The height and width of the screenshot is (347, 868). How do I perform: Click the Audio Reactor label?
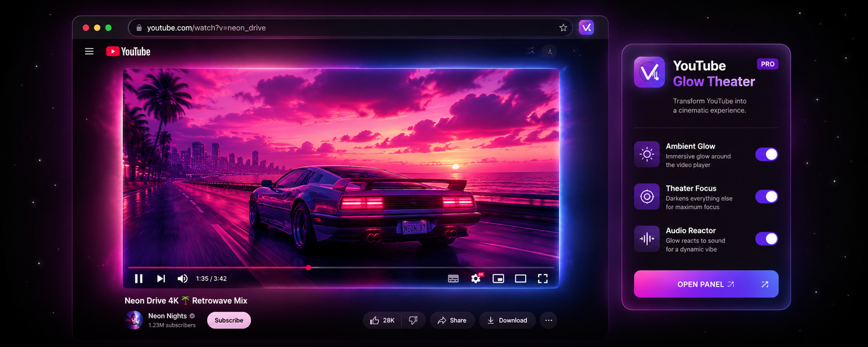691,231
